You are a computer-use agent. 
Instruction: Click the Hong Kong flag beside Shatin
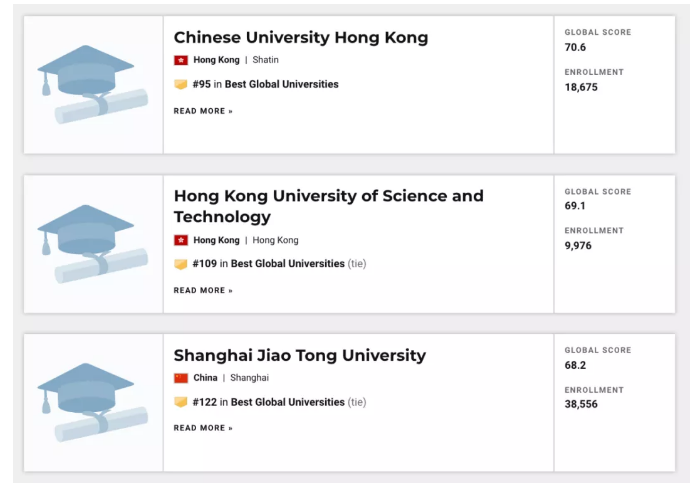tap(181, 60)
